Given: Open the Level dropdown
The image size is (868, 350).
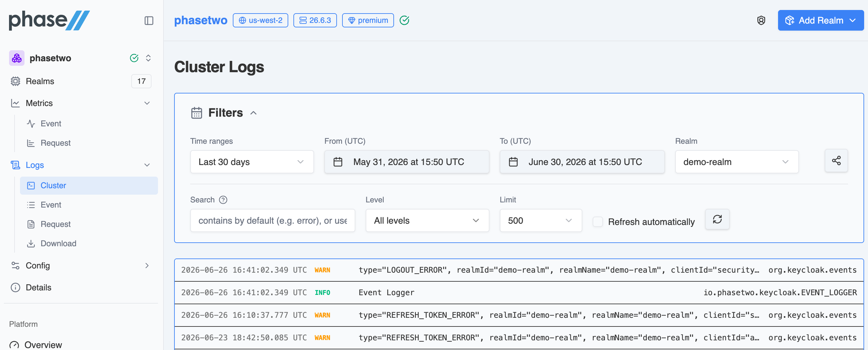Looking at the screenshot, I should tap(427, 220).
